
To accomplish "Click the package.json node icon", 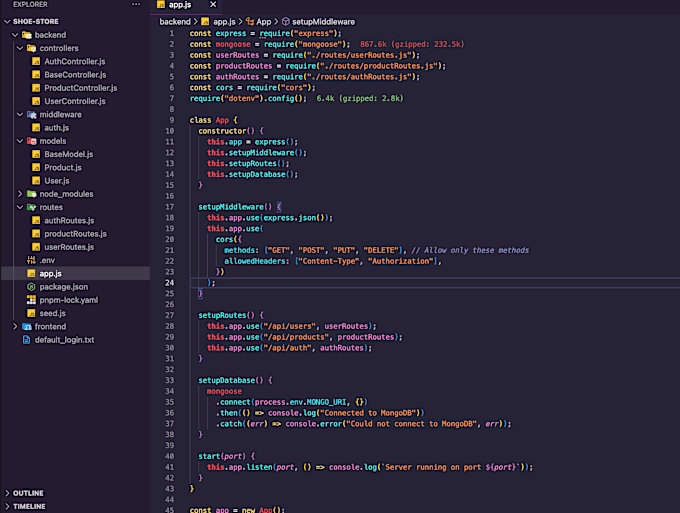I will click(x=31, y=287).
